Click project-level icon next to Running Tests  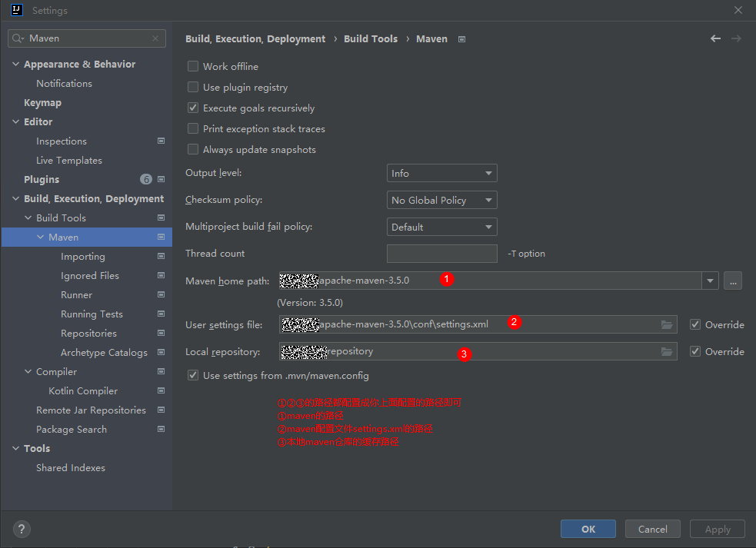pos(161,314)
